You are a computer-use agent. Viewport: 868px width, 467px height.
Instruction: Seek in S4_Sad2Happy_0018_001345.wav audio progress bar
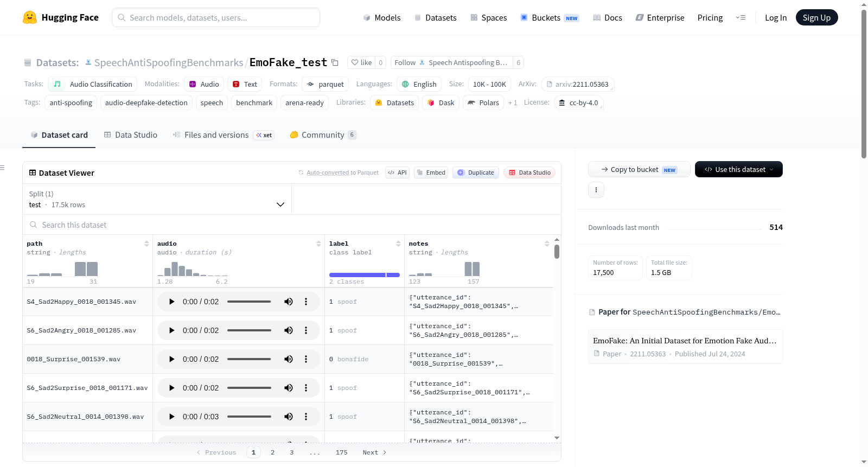tap(249, 302)
